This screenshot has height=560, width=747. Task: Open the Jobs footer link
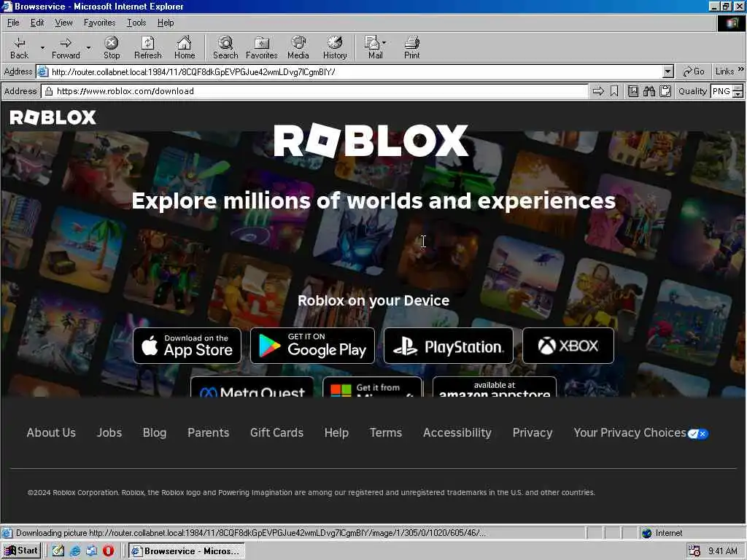tap(109, 432)
